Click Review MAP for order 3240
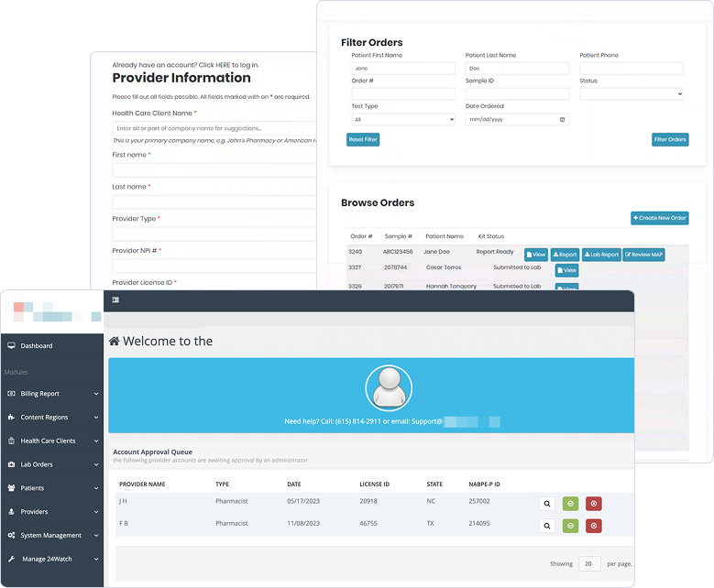Screen dimensions: 714x588 (x=643, y=255)
